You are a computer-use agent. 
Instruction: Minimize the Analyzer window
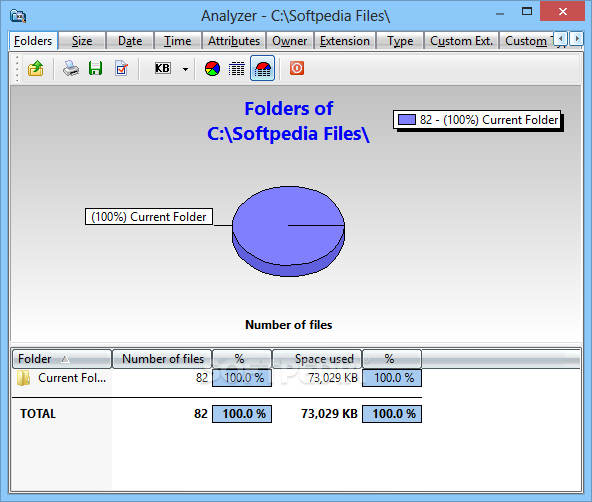pos(500,14)
